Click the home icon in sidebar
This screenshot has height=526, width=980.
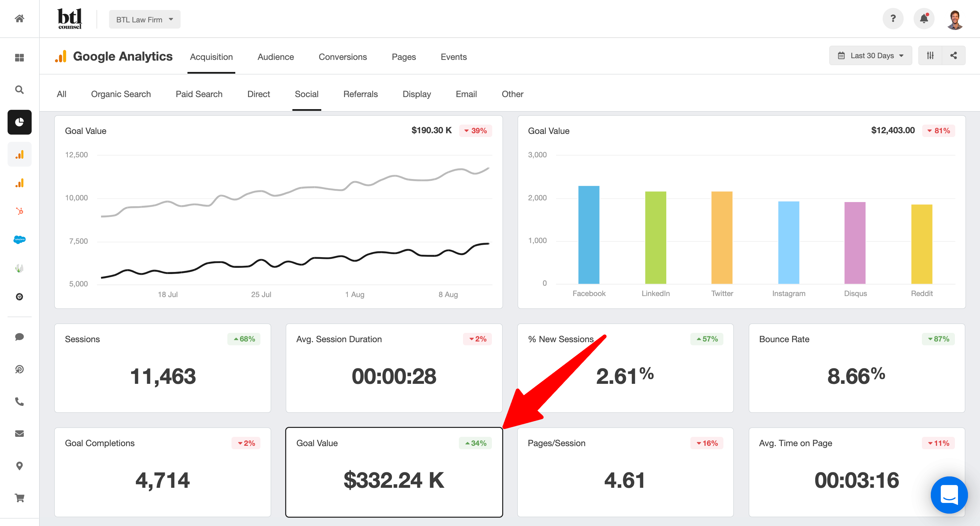click(x=19, y=19)
